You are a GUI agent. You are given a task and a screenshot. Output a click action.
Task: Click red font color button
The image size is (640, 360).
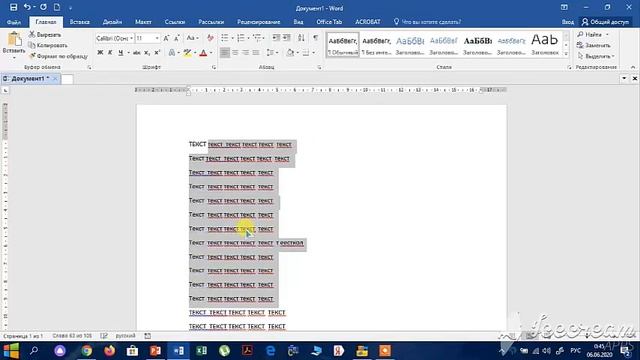tap(203, 53)
